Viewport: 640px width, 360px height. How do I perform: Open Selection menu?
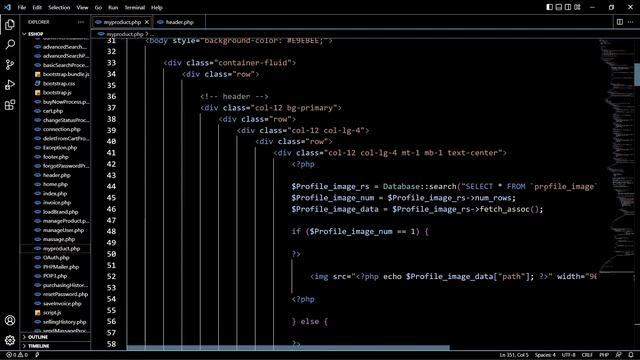(59, 7)
